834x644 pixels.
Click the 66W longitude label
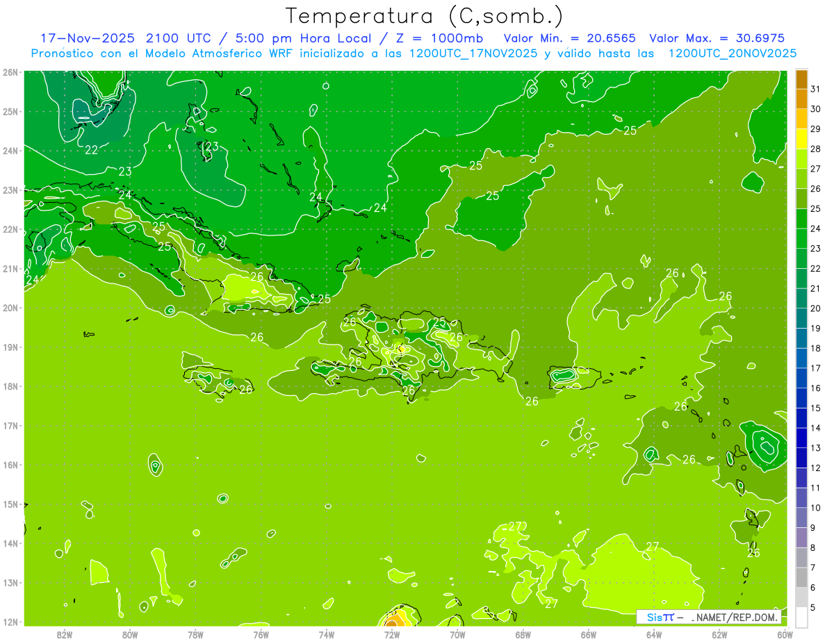[x=589, y=635]
